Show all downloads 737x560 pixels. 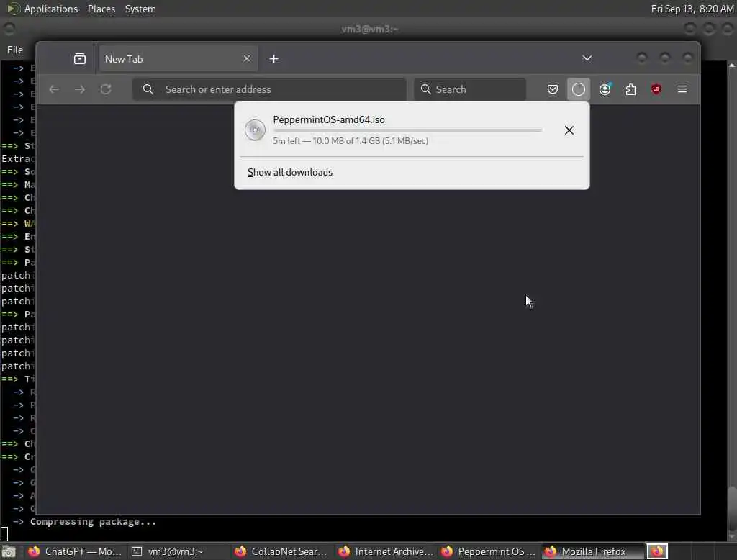[290, 172]
